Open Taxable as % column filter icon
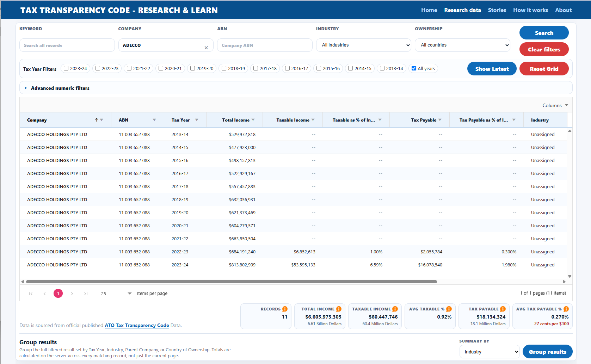Image resolution: width=591 pixels, height=364 pixels. [380, 120]
